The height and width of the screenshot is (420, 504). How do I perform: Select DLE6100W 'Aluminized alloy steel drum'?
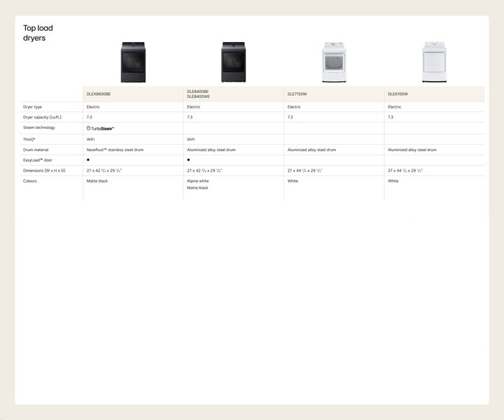coord(412,150)
